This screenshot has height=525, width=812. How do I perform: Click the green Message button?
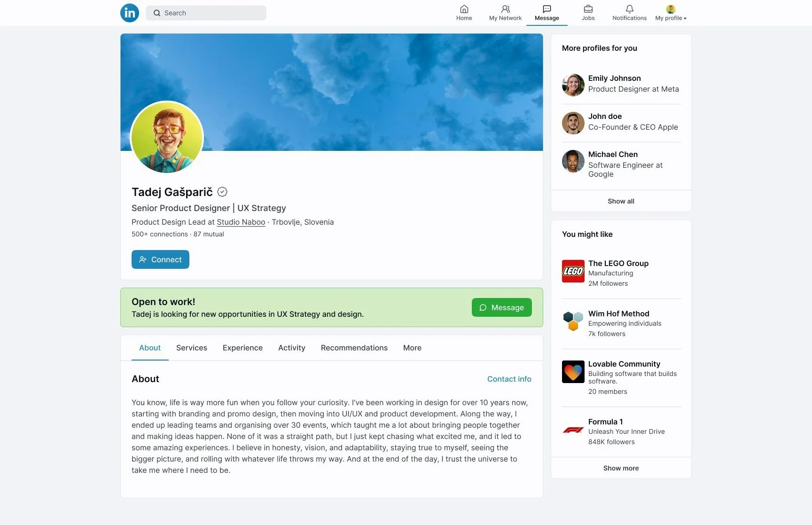501,307
